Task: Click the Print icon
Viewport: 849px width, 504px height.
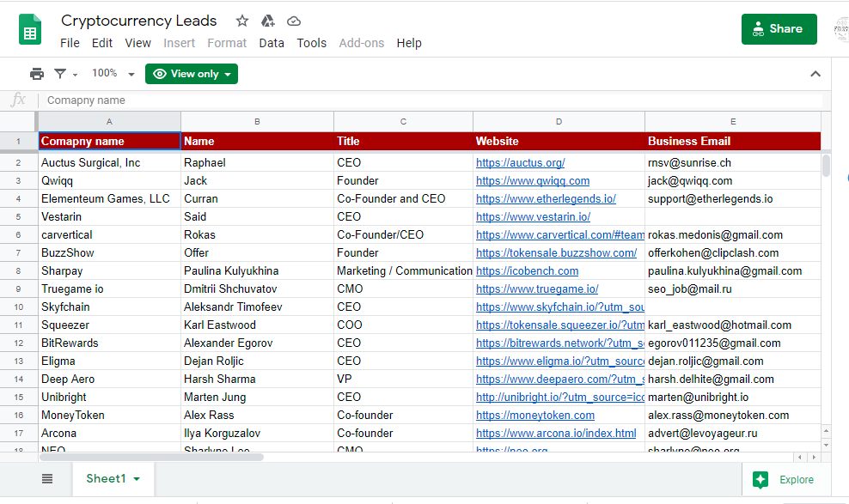Action: [x=36, y=73]
